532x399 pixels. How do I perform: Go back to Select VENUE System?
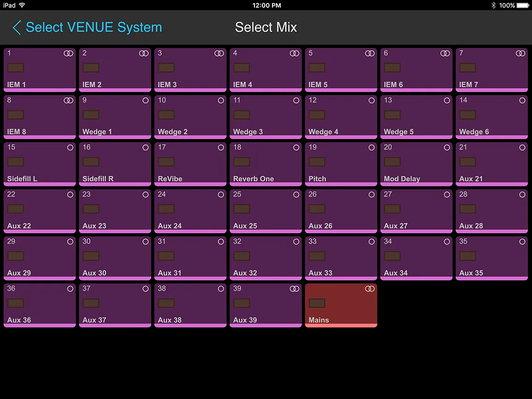point(87,27)
